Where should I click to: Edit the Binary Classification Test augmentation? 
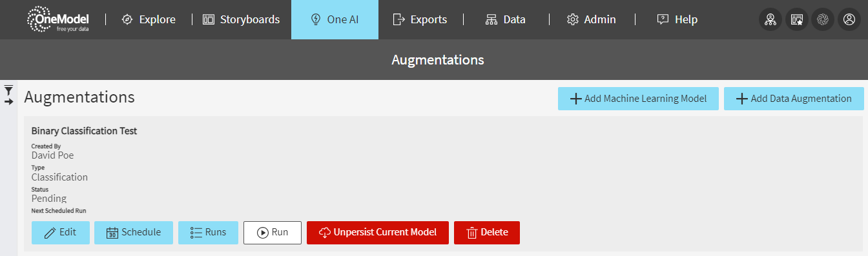(60, 233)
